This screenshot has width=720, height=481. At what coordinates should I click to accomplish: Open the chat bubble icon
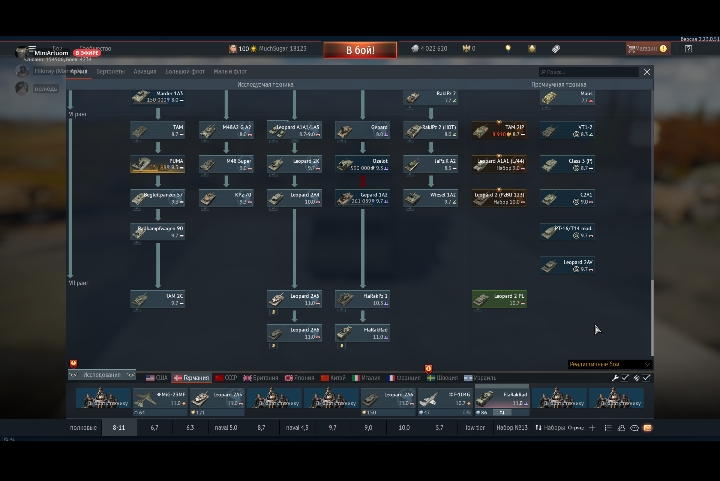[x=634, y=428]
